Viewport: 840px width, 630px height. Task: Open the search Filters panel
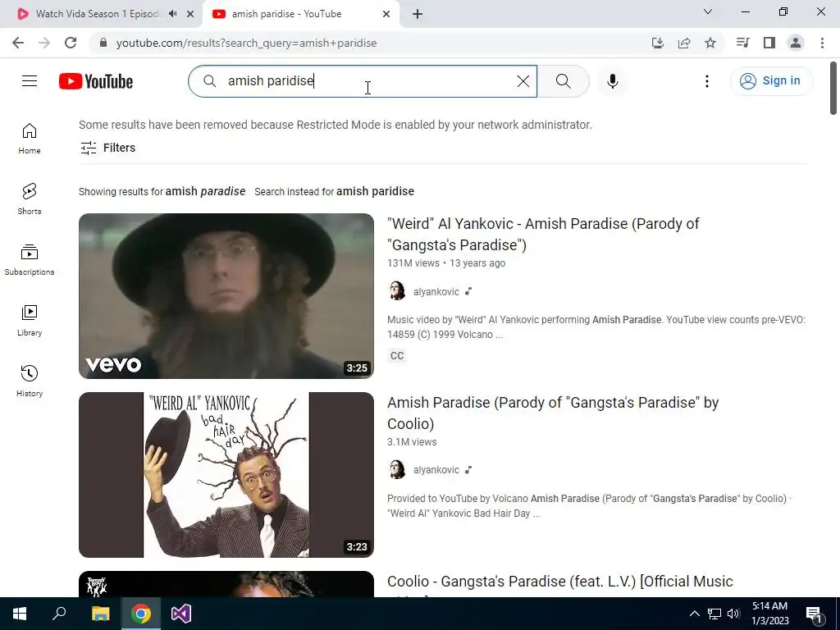pyautogui.click(x=107, y=148)
